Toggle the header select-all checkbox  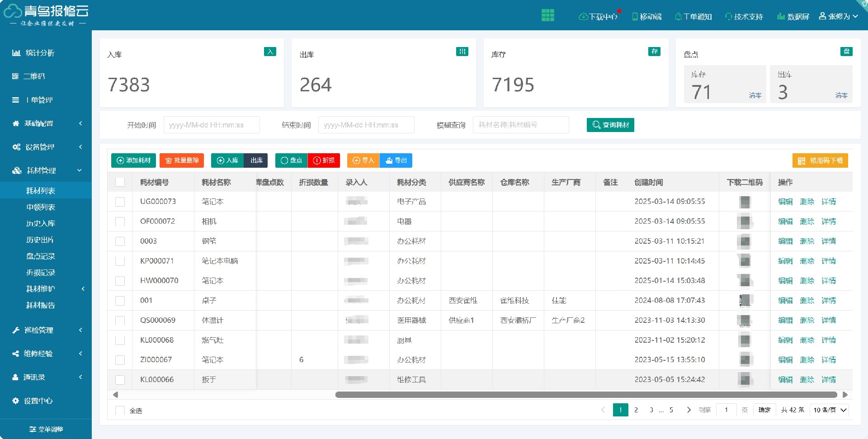tap(120, 182)
